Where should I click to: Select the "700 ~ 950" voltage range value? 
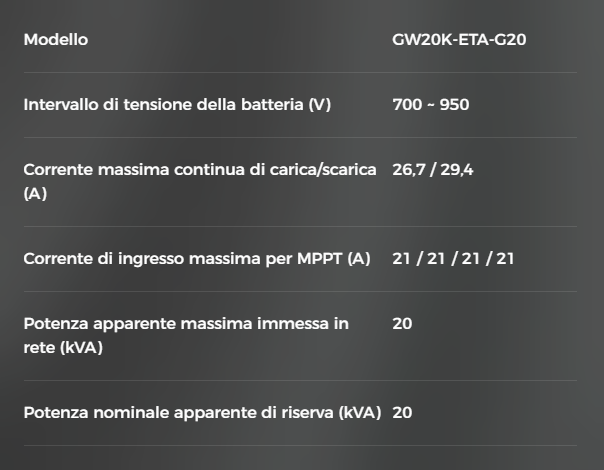(x=431, y=105)
